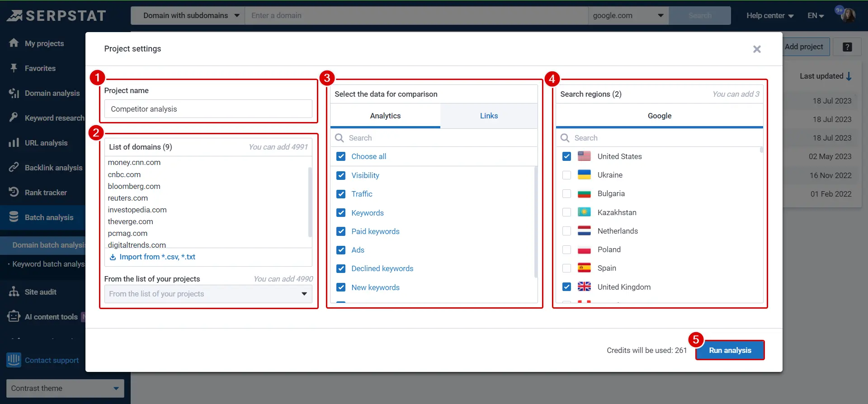Screen dimensions: 868x404
Task: Click the Rank tracker icon in sidebar
Action: pyautogui.click(x=14, y=192)
